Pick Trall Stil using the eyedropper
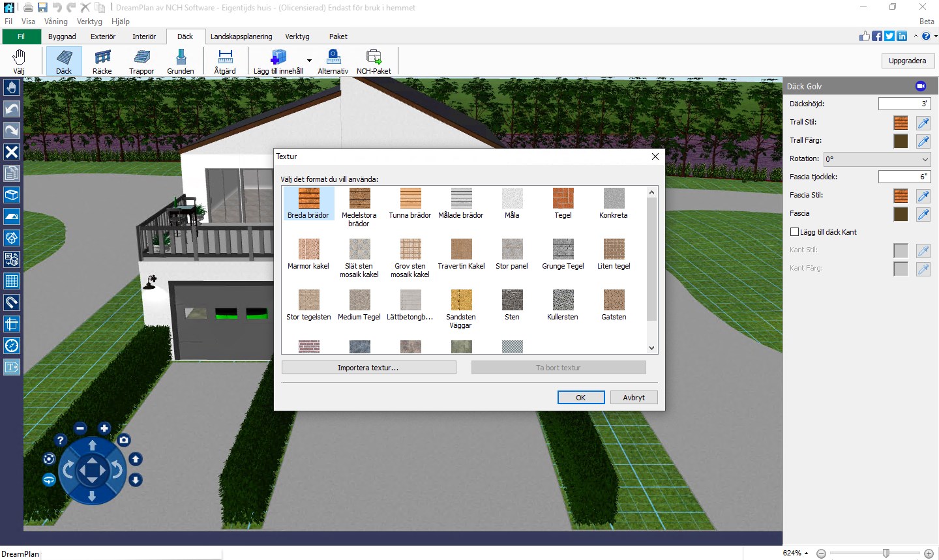 click(923, 123)
